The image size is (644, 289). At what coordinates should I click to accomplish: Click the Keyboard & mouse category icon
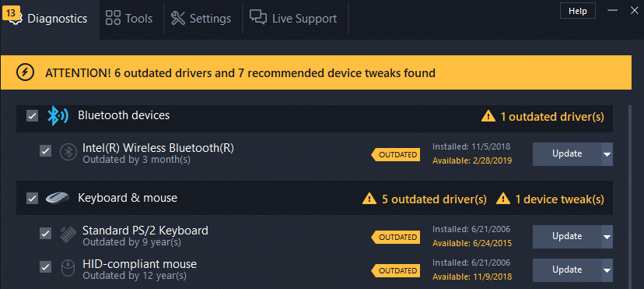point(58,198)
